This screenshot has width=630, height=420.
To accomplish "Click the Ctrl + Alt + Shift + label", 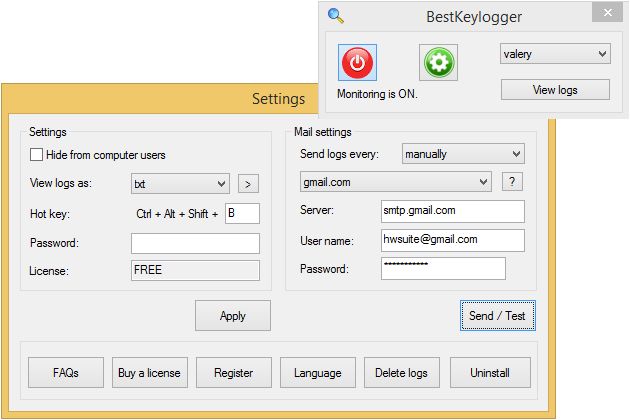I will tap(177, 214).
